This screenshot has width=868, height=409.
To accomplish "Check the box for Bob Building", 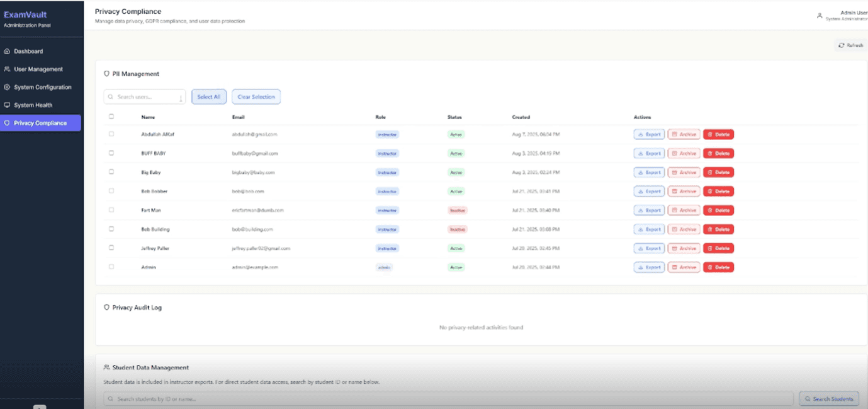I will pos(111,229).
